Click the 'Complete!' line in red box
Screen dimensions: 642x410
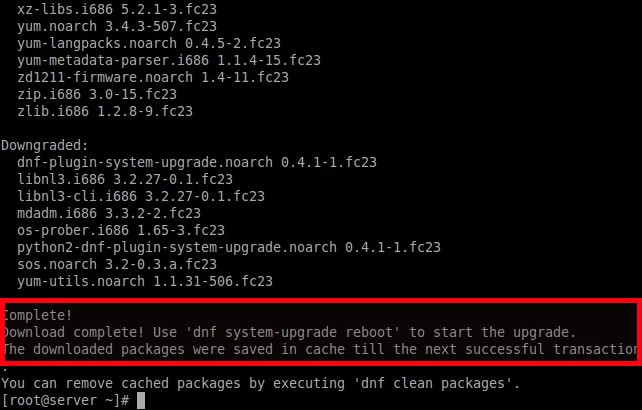[38, 315]
